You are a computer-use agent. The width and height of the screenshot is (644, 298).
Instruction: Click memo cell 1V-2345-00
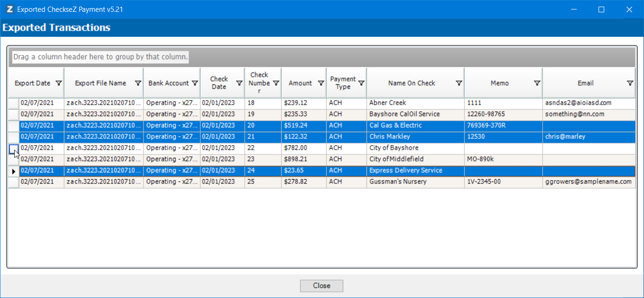(x=503, y=182)
